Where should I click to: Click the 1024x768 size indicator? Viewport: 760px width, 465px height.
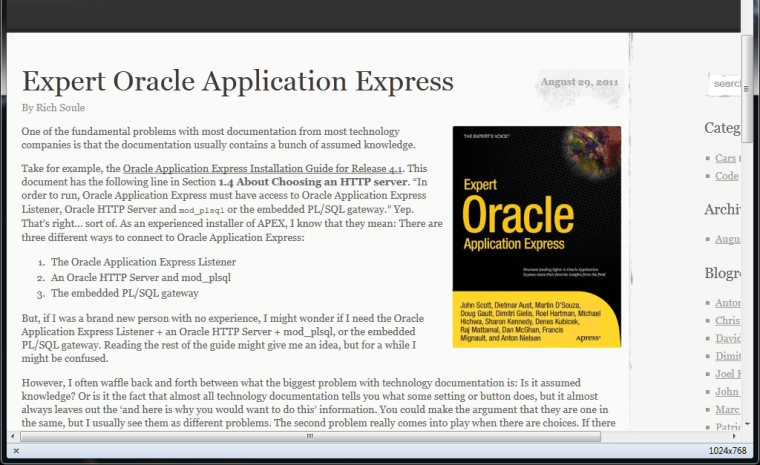pyautogui.click(x=728, y=450)
